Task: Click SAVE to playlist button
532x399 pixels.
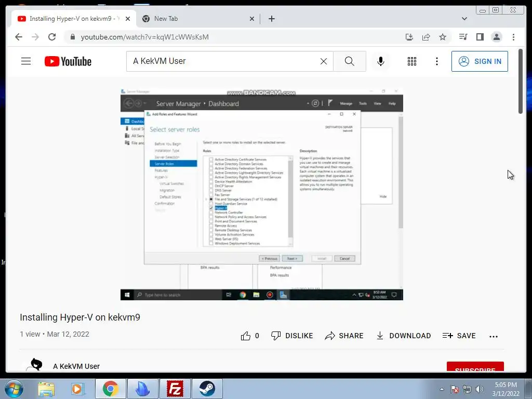Action: (x=459, y=336)
